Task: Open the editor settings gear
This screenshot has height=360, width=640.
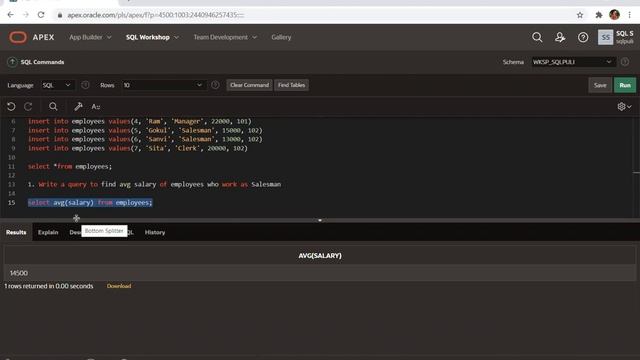Action: [x=624, y=107]
